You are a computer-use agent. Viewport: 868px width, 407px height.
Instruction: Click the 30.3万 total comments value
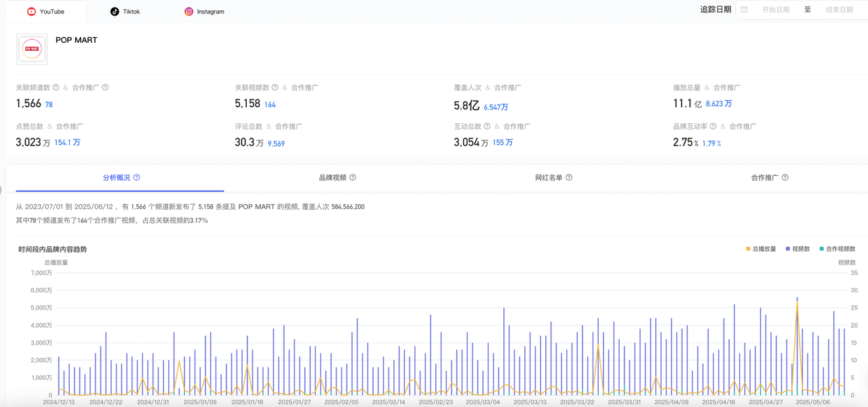pyautogui.click(x=249, y=142)
